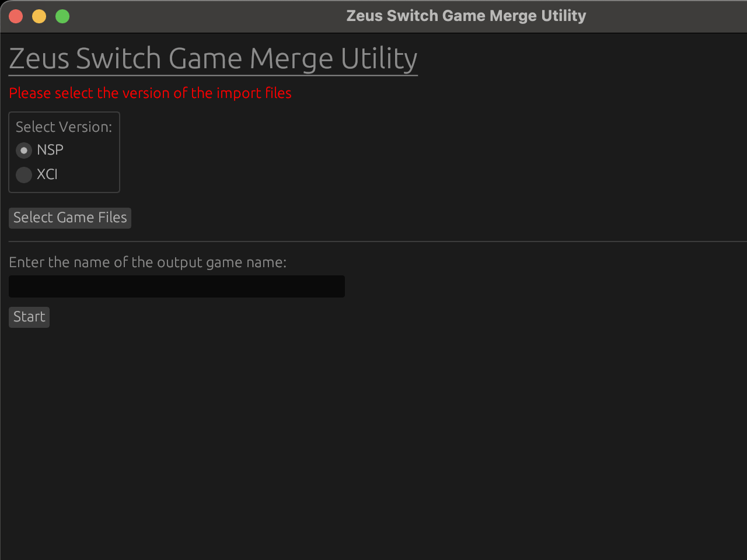The width and height of the screenshot is (747, 560).
Task: Click the XCI label text next to its radio
Action: pyautogui.click(x=47, y=174)
